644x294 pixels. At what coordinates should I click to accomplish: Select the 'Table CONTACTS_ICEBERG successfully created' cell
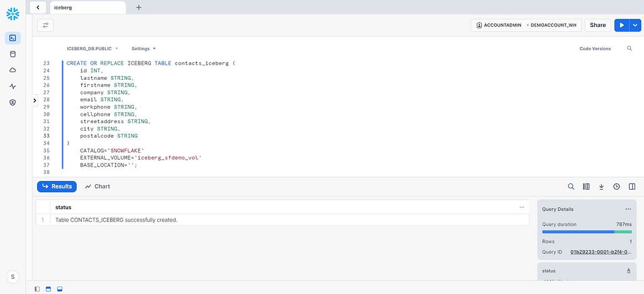tap(289, 220)
